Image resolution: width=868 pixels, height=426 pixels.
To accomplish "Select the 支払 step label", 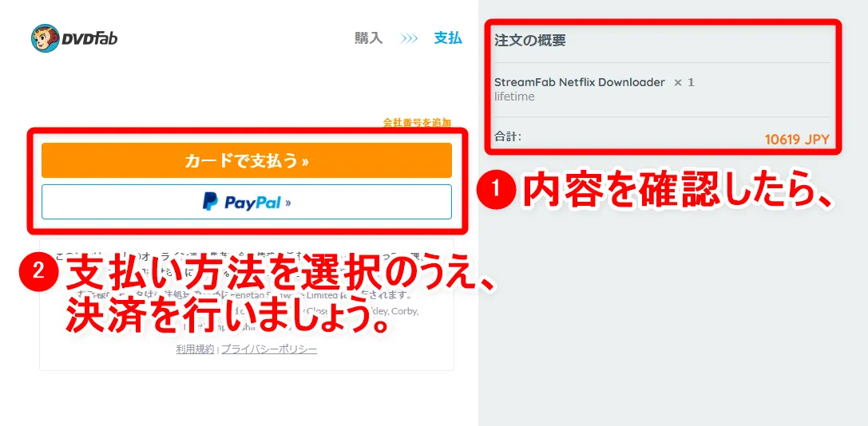I will tap(448, 38).
